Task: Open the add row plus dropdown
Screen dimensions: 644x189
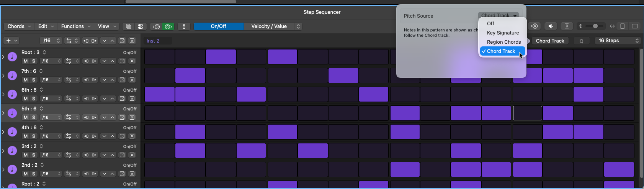Action: click(11, 41)
